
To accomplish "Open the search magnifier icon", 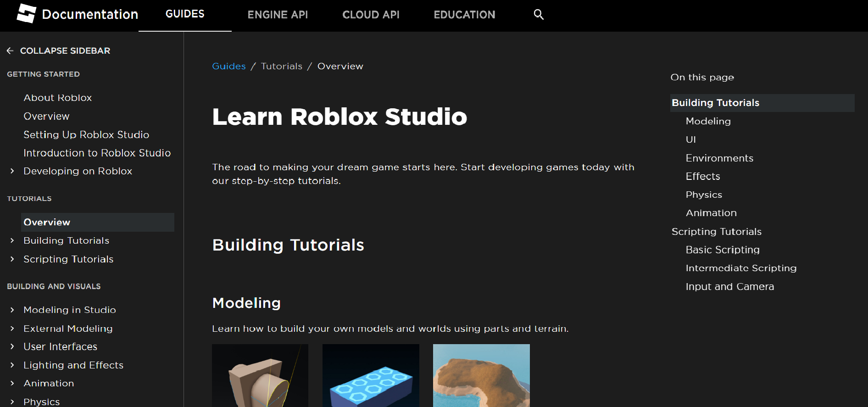I will 539,15.
